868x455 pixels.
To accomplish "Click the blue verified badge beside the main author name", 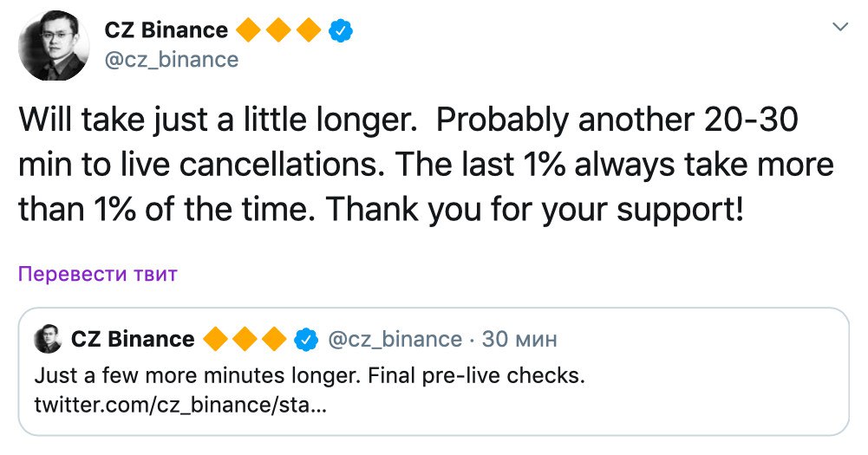I will [342, 31].
